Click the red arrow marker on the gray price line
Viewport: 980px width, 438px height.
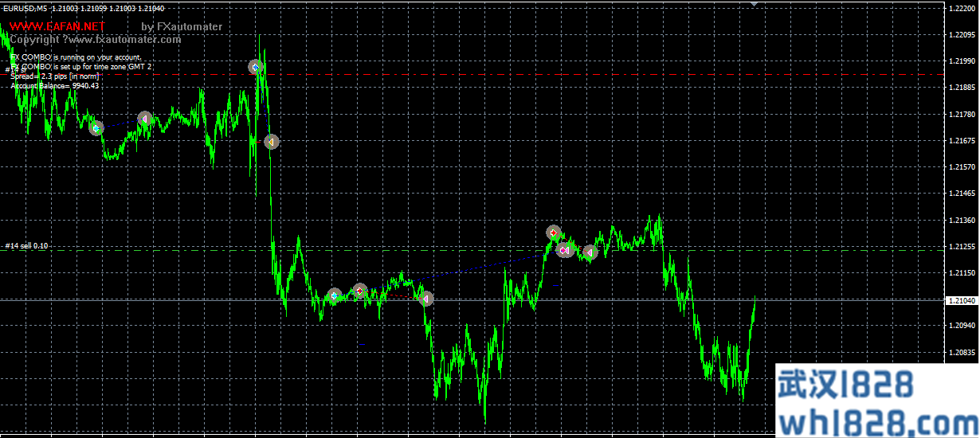(x=359, y=291)
